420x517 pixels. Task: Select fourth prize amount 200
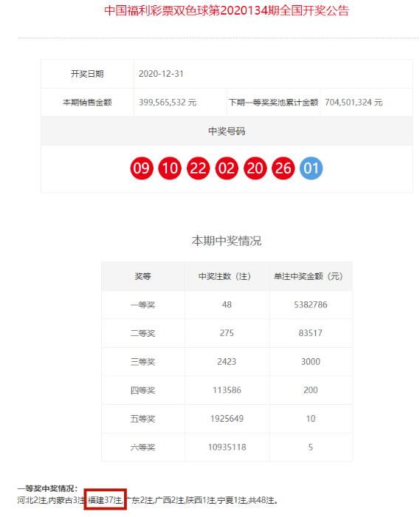[x=311, y=390]
